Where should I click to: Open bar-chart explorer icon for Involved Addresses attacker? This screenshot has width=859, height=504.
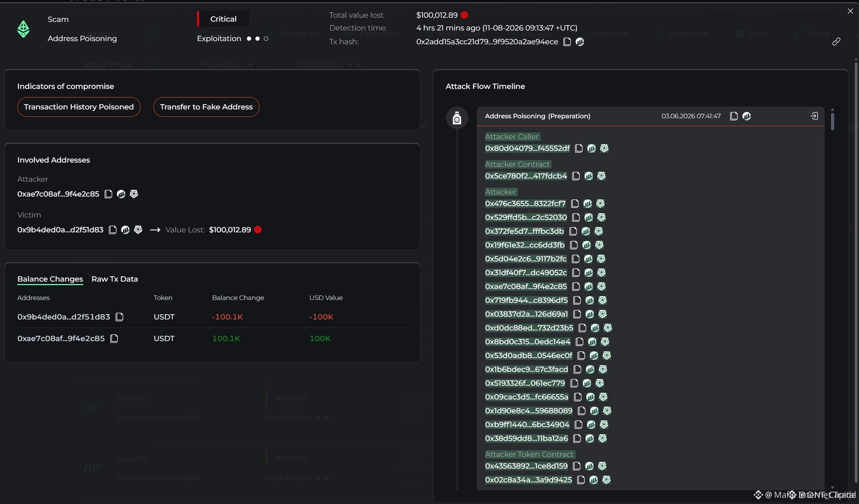tap(121, 194)
